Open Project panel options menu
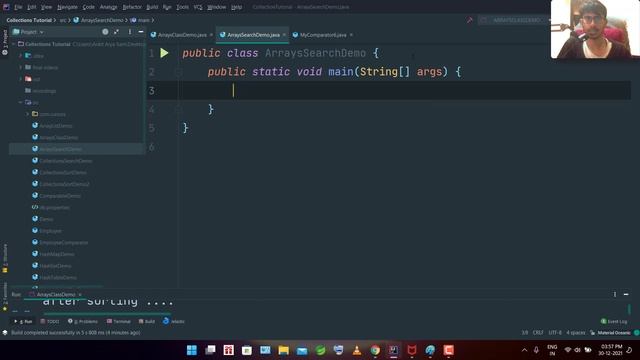 coord(130,32)
